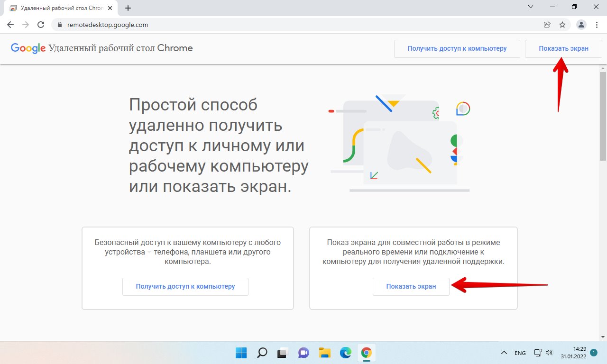The height and width of the screenshot is (364, 607).
Task: Click Показать экран in the right card
Action: coord(411,287)
